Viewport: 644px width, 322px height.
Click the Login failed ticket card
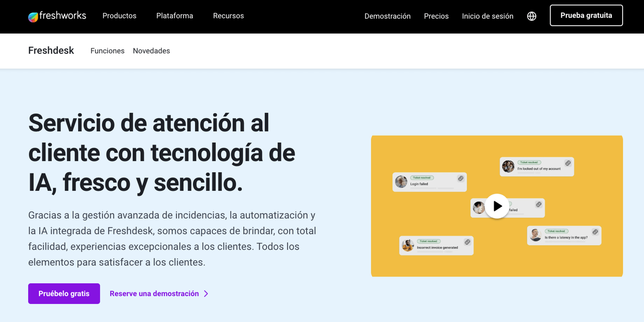(x=430, y=182)
